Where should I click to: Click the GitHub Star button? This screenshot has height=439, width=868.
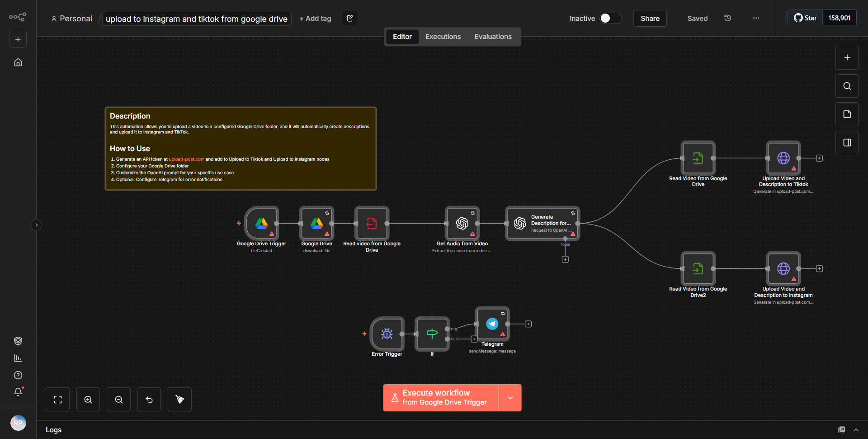[x=805, y=18]
